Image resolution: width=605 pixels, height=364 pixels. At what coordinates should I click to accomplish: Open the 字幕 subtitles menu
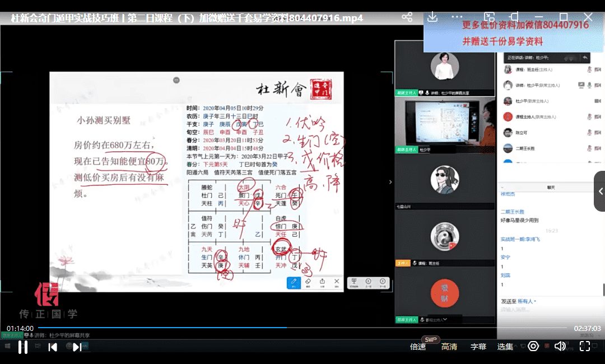click(478, 347)
